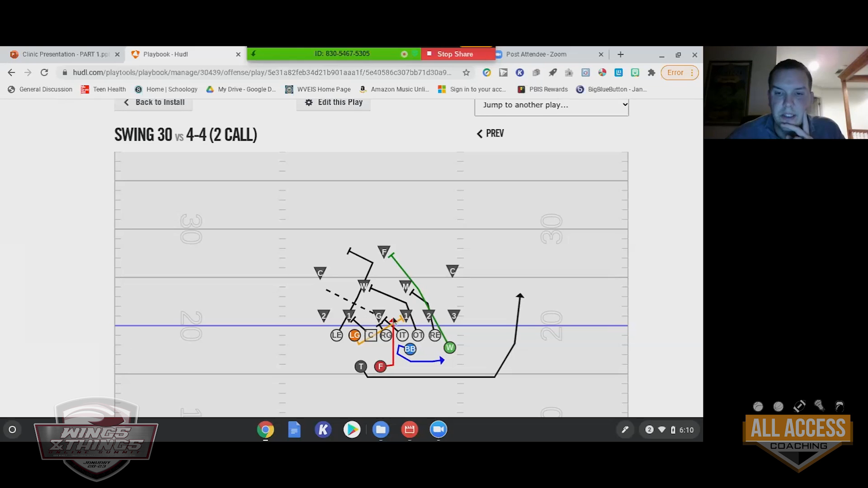This screenshot has width=868, height=488.
Task: Click the stylus tools pen icon
Action: tap(625, 430)
